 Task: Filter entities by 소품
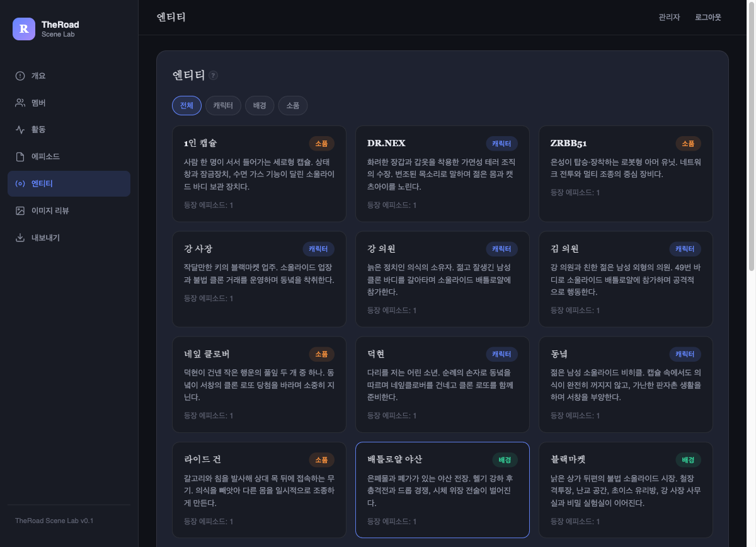point(293,105)
